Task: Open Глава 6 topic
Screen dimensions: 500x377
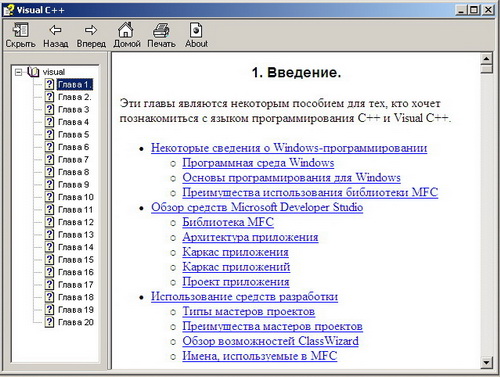Action: click(74, 147)
